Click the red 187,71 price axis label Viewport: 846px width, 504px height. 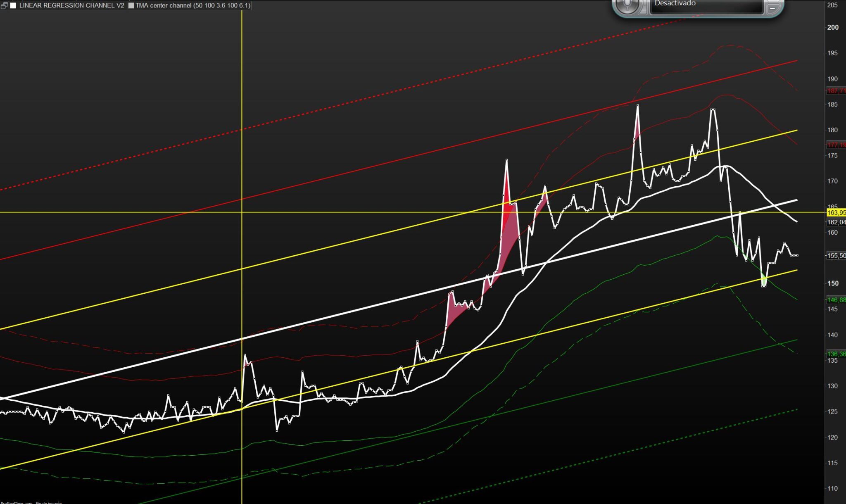tap(836, 91)
